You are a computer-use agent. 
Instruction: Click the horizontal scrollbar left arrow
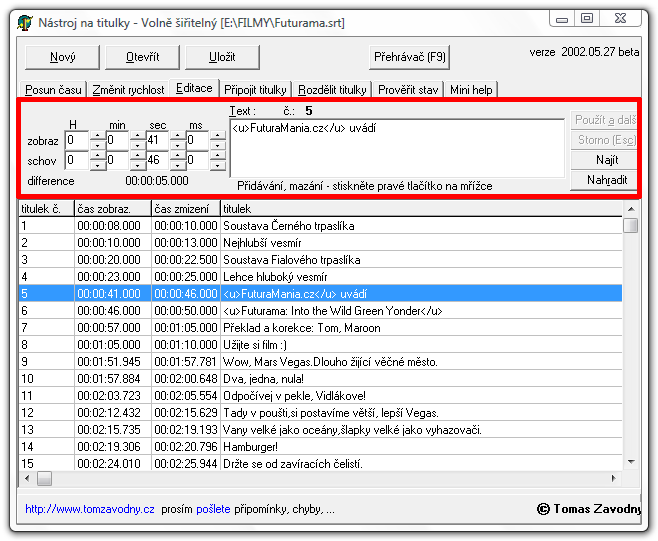27,478
